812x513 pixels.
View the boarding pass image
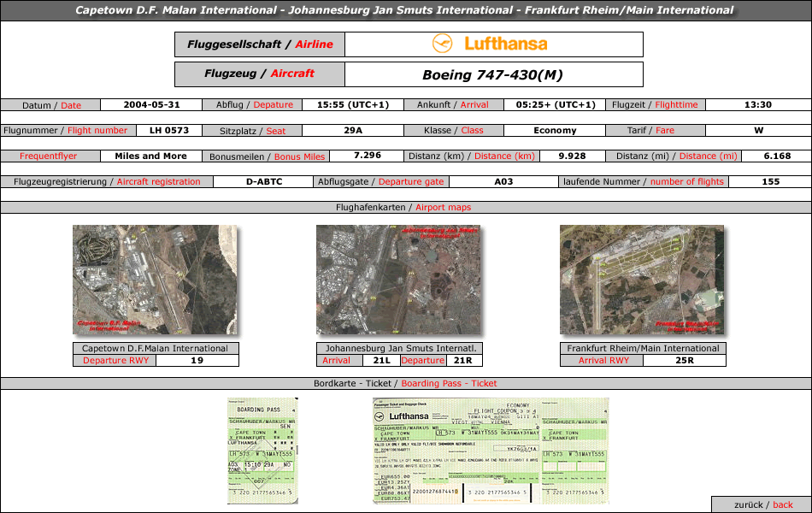click(262, 451)
